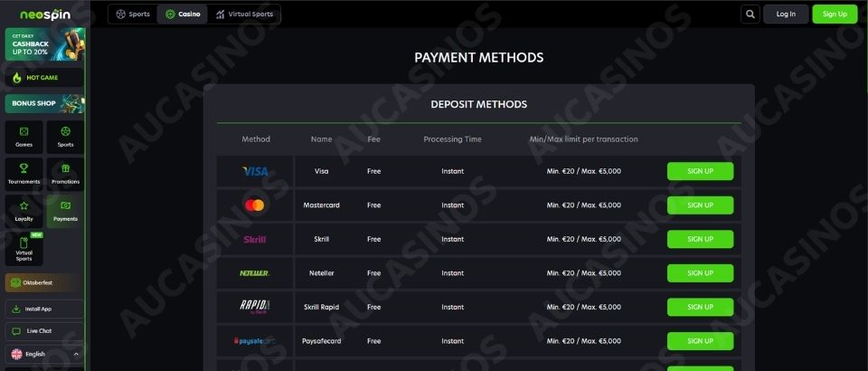Open the search magnifier icon
This screenshot has width=868, height=371.
pos(750,14)
